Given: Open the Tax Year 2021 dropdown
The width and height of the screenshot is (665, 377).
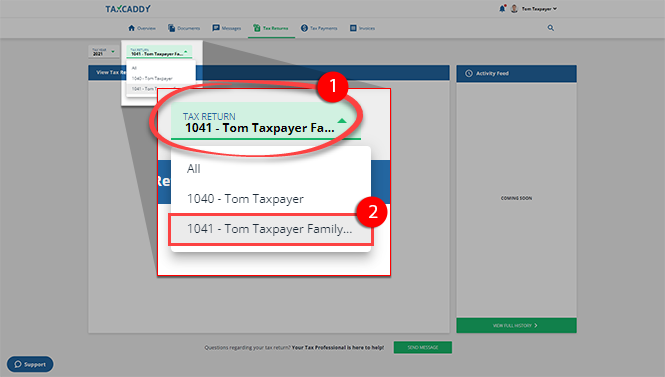Looking at the screenshot, I should click(103, 52).
